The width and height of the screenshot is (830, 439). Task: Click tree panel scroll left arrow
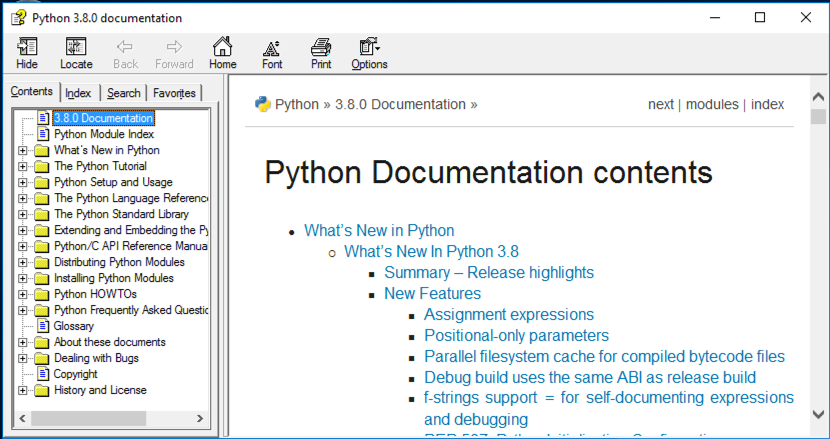pyautogui.click(x=22, y=418)
